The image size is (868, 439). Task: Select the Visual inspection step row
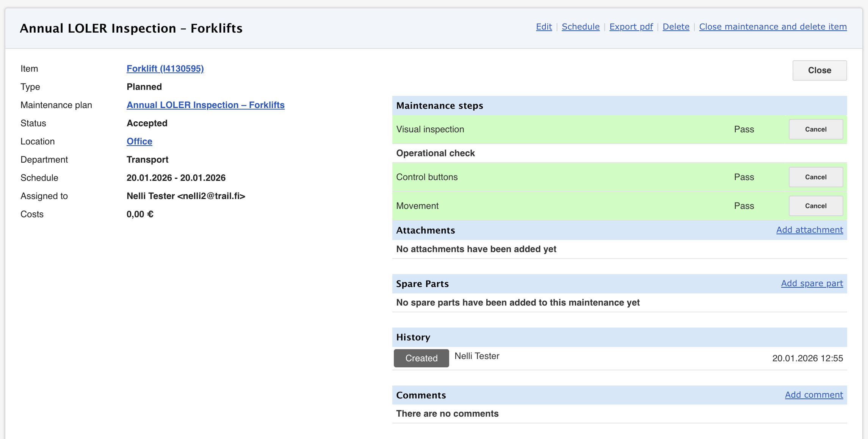531,129
